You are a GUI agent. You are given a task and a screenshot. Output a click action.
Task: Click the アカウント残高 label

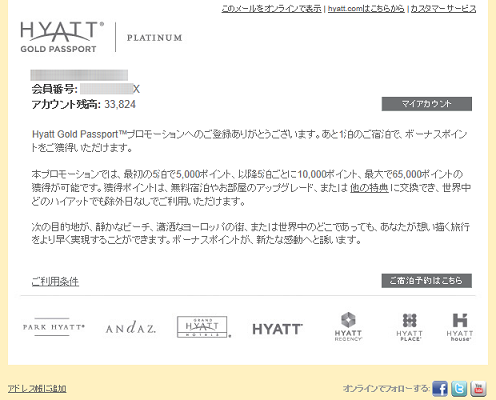(66, 104)
